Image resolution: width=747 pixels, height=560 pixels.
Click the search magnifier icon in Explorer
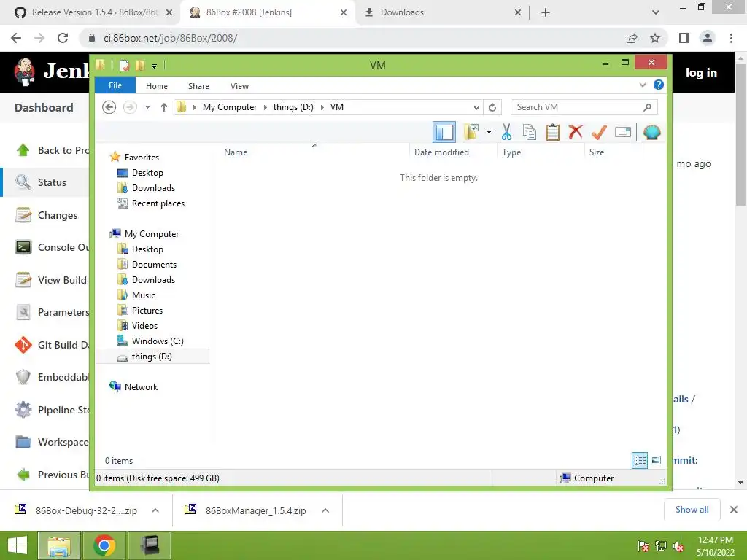[x=648, y=107]
